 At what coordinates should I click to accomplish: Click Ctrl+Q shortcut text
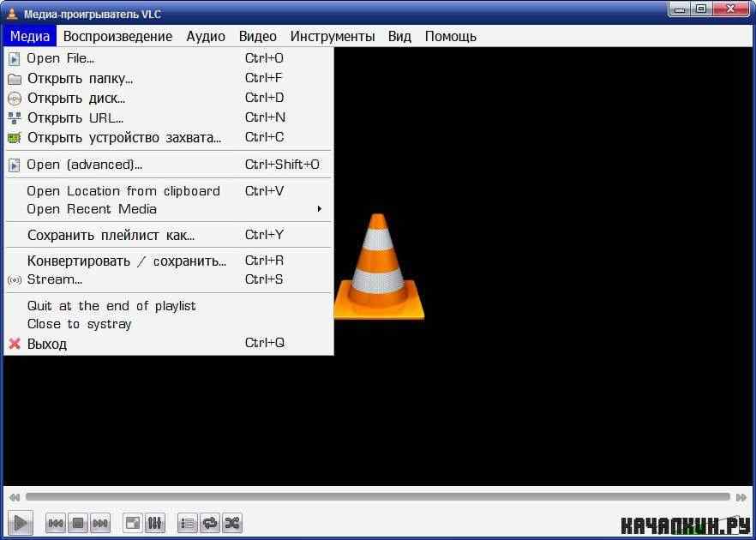pos(265,343)
